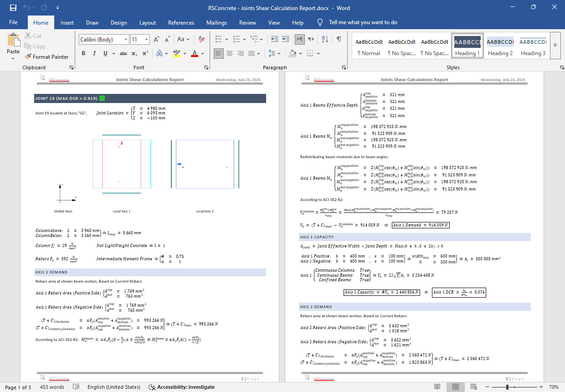Click the red font color swatch

point(195,53)
